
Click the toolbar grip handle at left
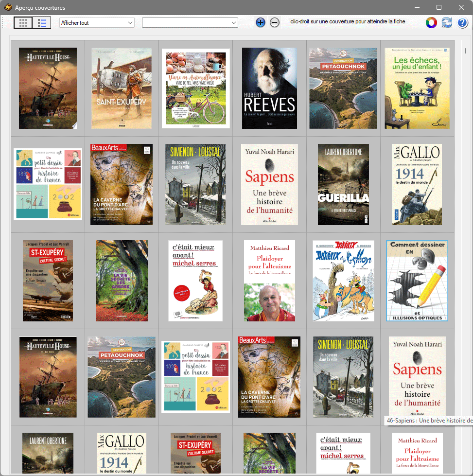click(x=3, y=23)
